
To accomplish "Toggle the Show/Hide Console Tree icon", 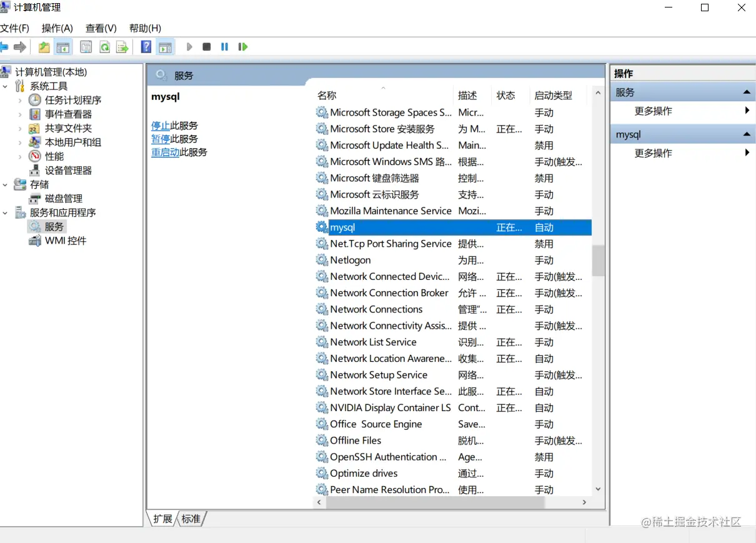I will pos(62,47).
